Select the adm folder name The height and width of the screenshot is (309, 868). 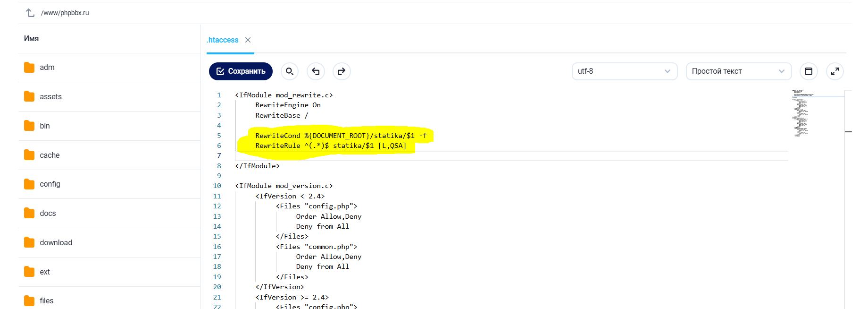[x=47, y=68]
